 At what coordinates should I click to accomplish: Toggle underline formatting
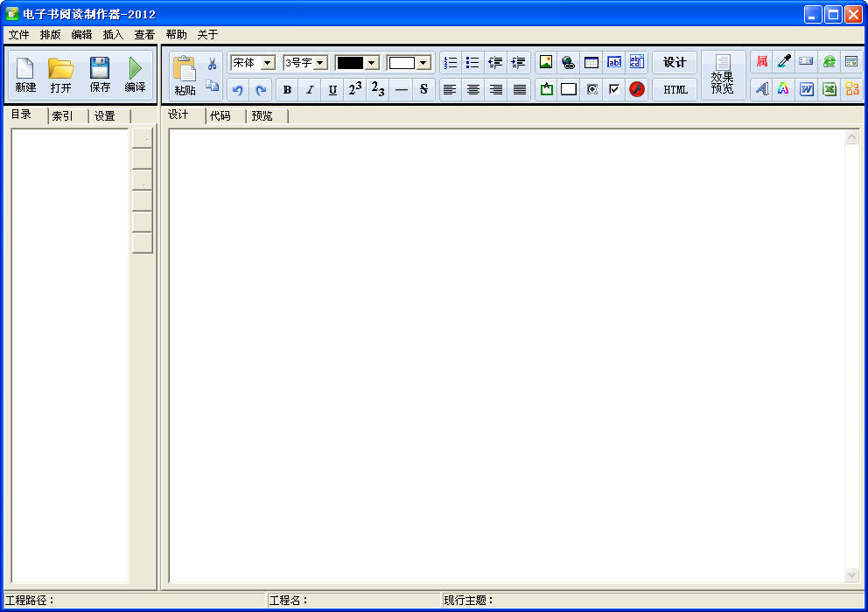click(332, 90)
